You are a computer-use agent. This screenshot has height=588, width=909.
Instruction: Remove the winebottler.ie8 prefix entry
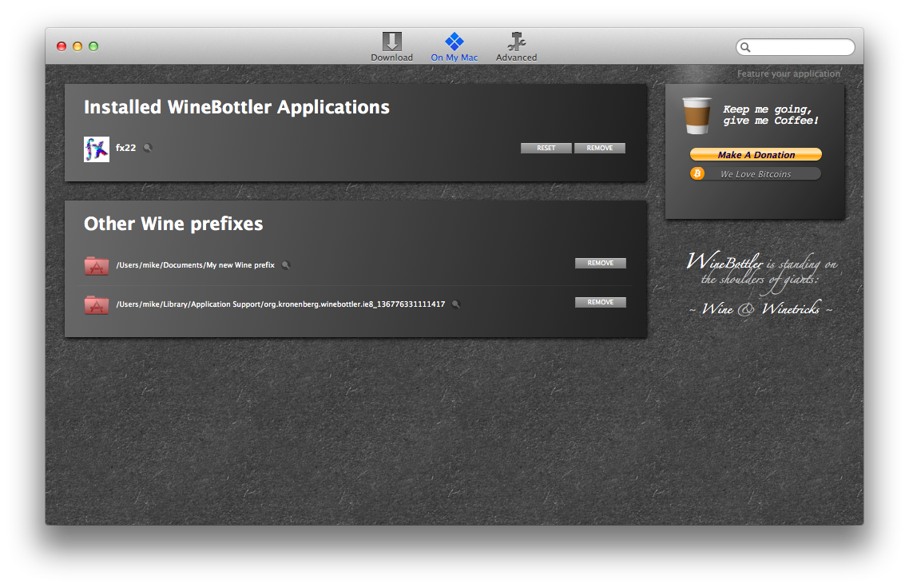[x=600, y=302]
